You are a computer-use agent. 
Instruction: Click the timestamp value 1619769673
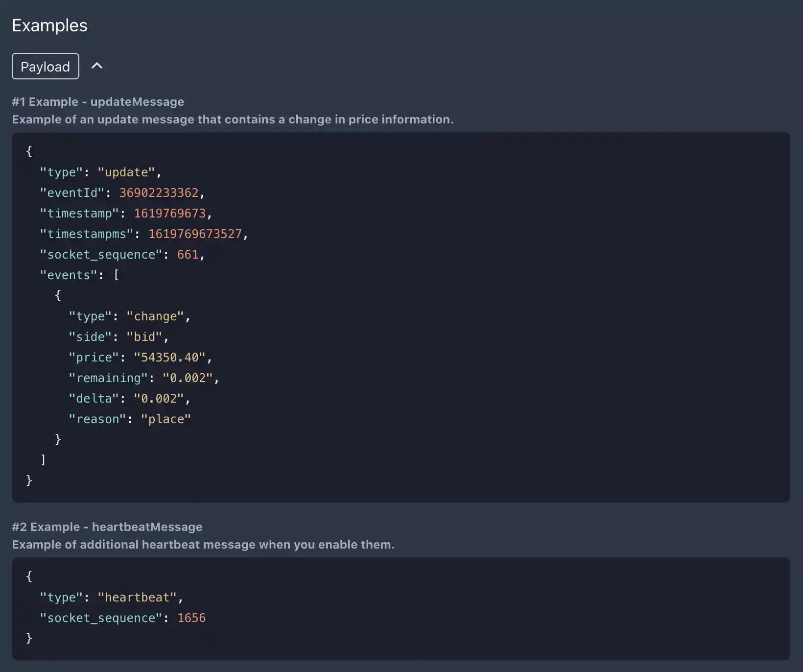click(169, 214)
